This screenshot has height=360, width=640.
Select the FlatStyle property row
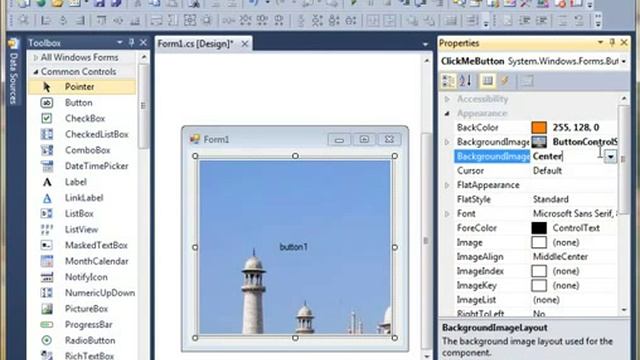pos(536,200)
